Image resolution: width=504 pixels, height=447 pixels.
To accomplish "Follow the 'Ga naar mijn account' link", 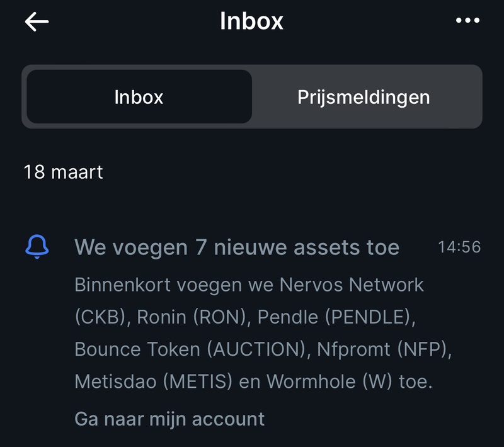I will (x=169, y=419).
